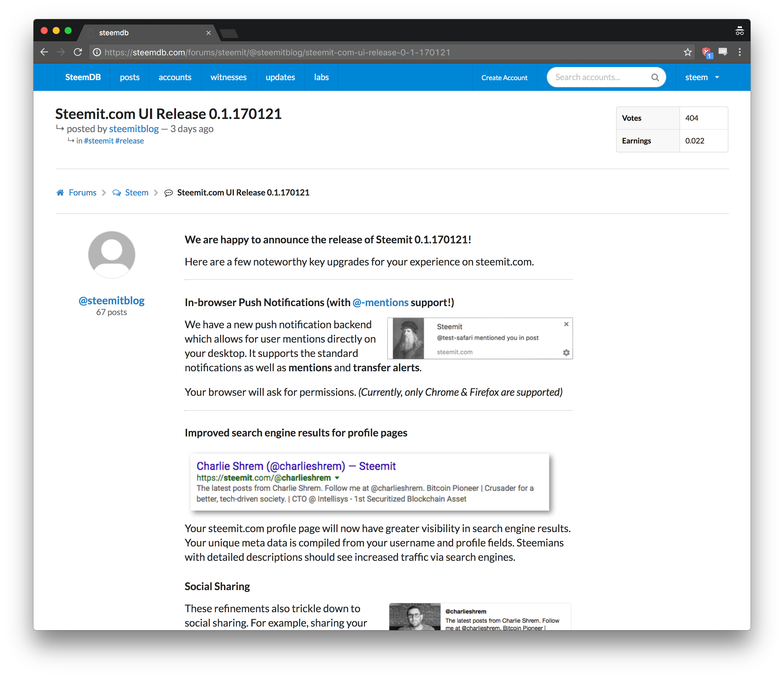Open the posts menu item
The image size is (784, 678).
pos(130,77)
